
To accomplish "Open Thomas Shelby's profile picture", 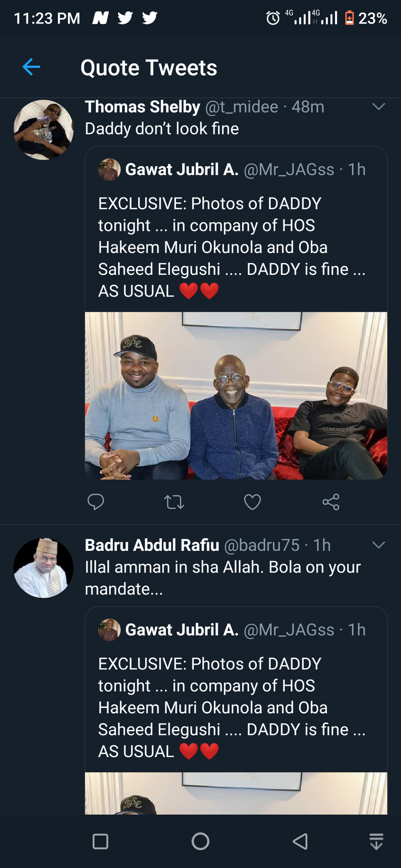I will [43, 130].
